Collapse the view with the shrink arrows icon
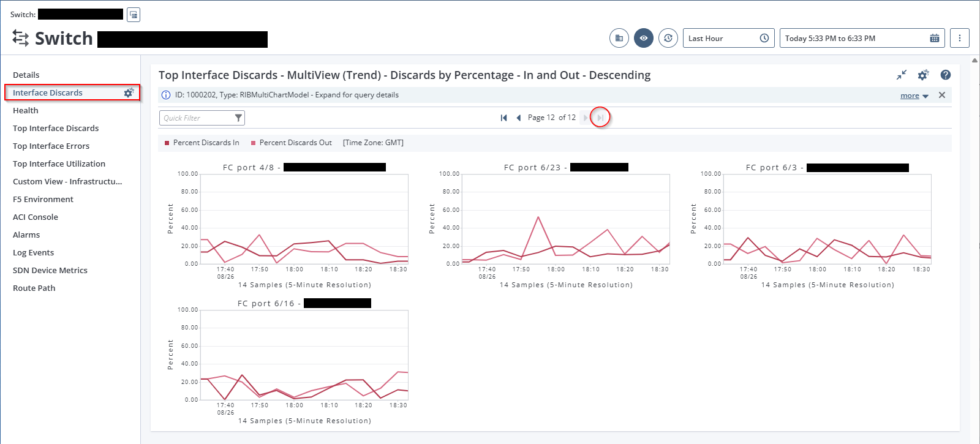Screen dimensions: 980x444 click(901, 75)
